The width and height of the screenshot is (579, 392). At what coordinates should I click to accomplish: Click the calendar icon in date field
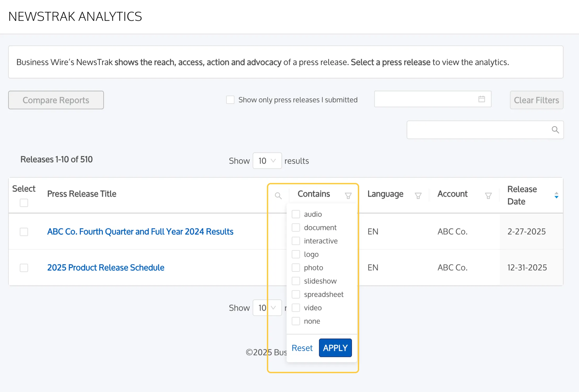click(482, 99)
